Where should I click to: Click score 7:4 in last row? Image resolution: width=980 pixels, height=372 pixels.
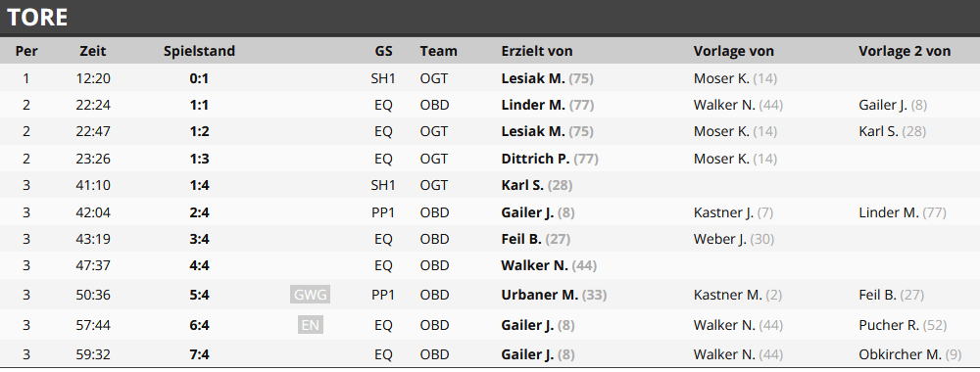(199, 354)
